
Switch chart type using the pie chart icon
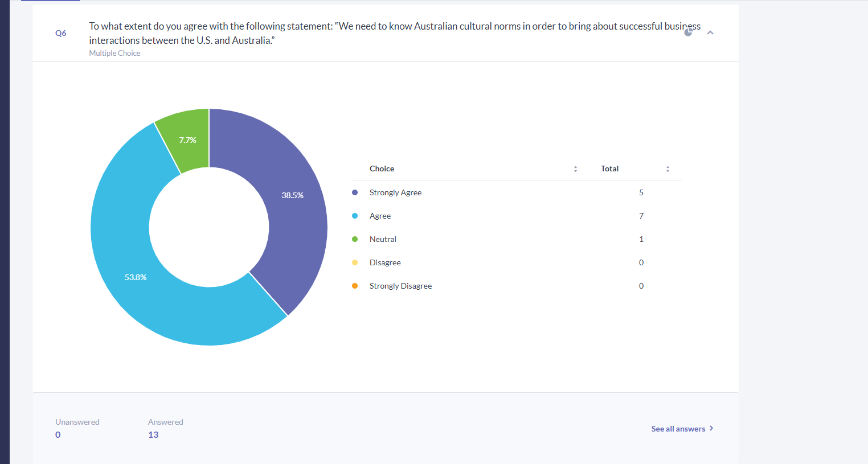click(688, 32)
